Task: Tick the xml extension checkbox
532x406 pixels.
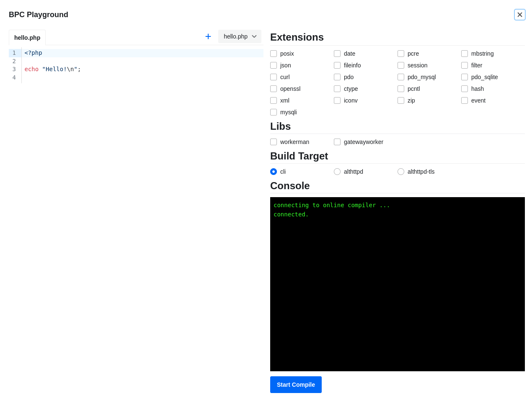Action: coord(274,100)
